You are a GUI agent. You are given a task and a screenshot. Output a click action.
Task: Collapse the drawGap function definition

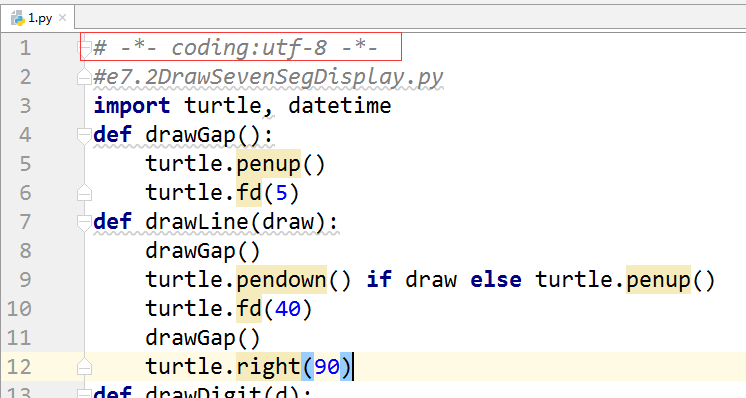click(x=84, y=135)
